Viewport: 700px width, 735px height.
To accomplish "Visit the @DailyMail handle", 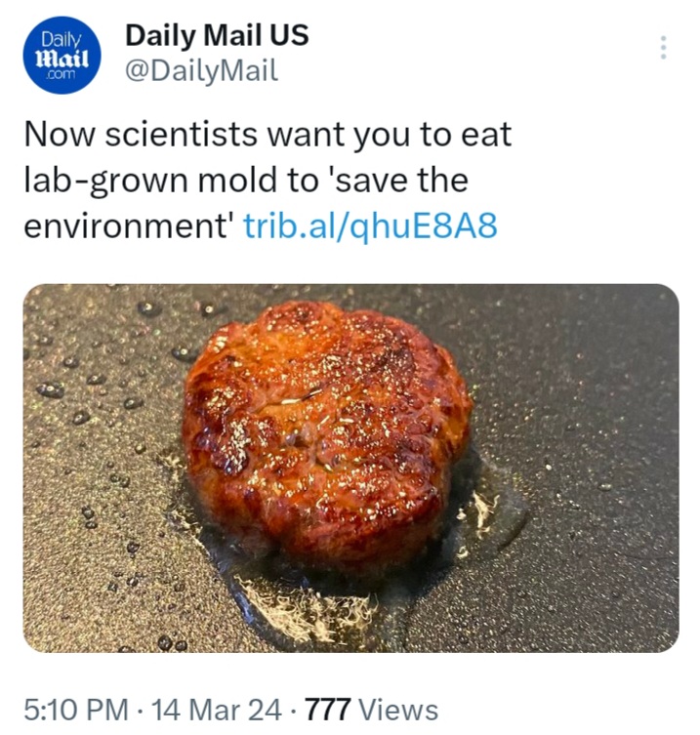I will pos(201,70).
